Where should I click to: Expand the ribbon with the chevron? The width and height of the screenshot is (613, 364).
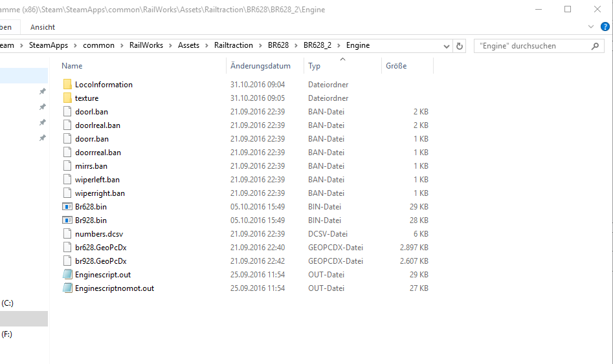591,27
